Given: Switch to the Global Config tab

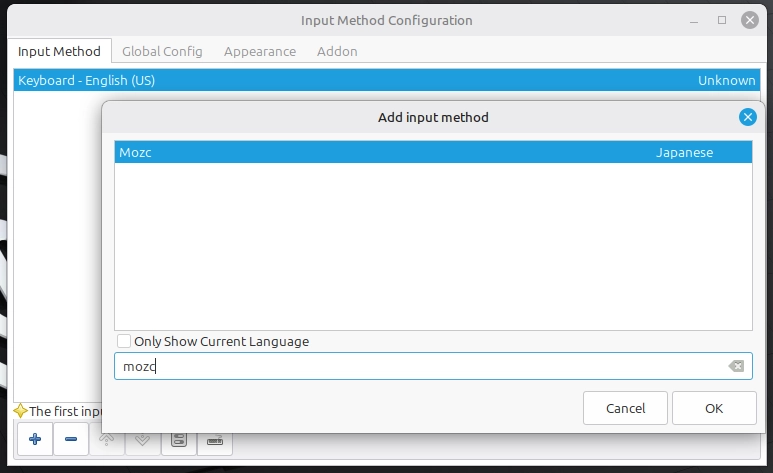Looking at the screenshot, I should 162,51.
